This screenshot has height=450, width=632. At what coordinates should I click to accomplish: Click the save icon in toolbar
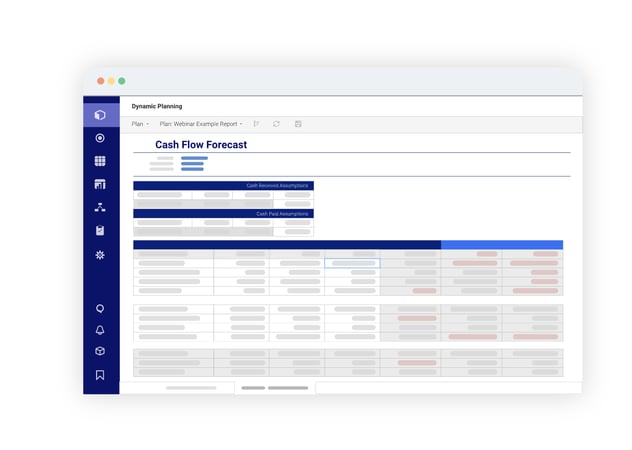click(x=298, y=124)
